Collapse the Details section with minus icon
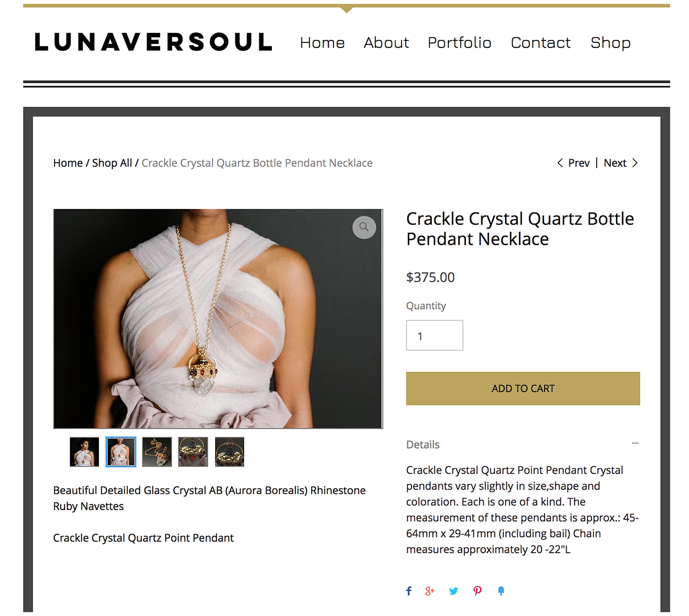Image resolution: width=689 pixels, height=616 pixels. pos(635,443)
